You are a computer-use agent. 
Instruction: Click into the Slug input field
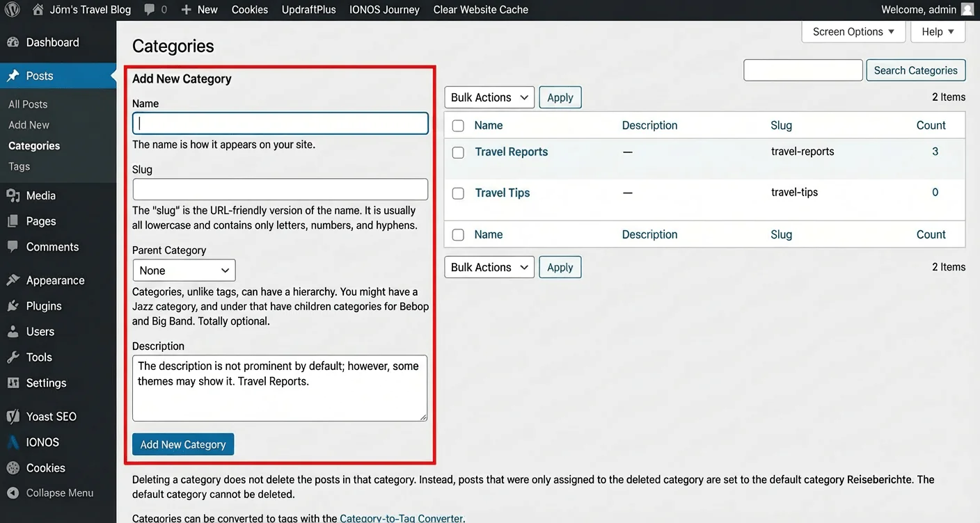pos(280,189)
